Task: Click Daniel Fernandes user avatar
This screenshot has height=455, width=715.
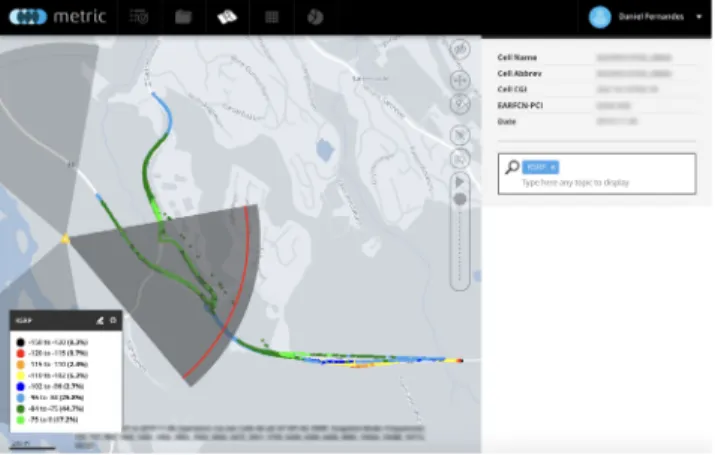Action: tap(600, 17)
